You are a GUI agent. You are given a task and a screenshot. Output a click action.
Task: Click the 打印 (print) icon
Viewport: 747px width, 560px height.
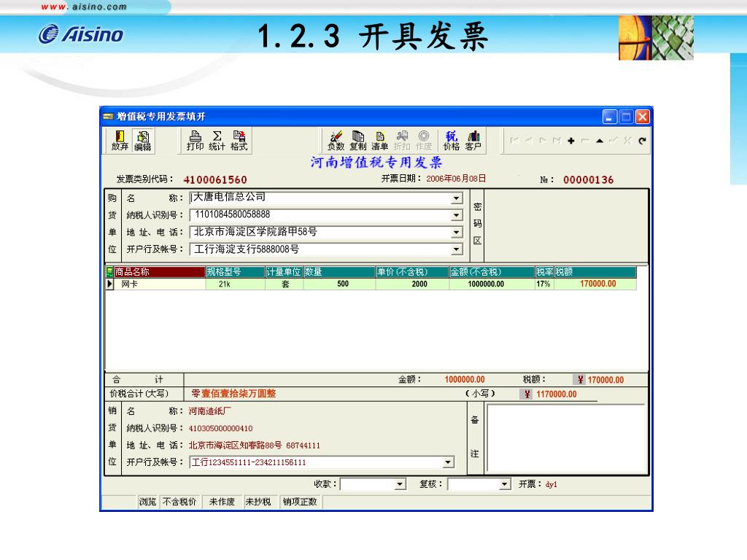click(195, 141)
